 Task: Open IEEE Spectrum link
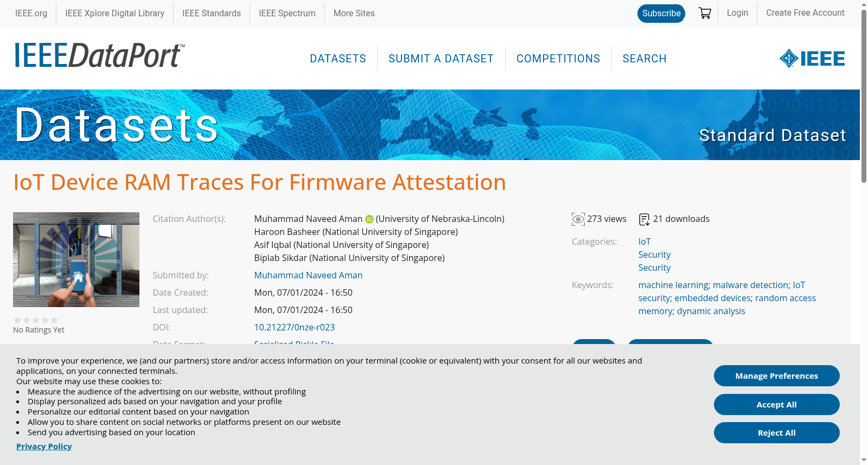click(x=287, y=13)
